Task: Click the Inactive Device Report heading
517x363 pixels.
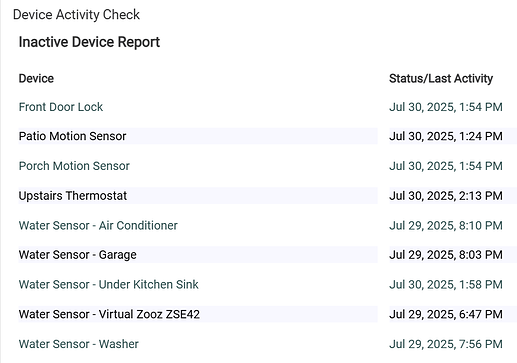Action: pos(89,42)
